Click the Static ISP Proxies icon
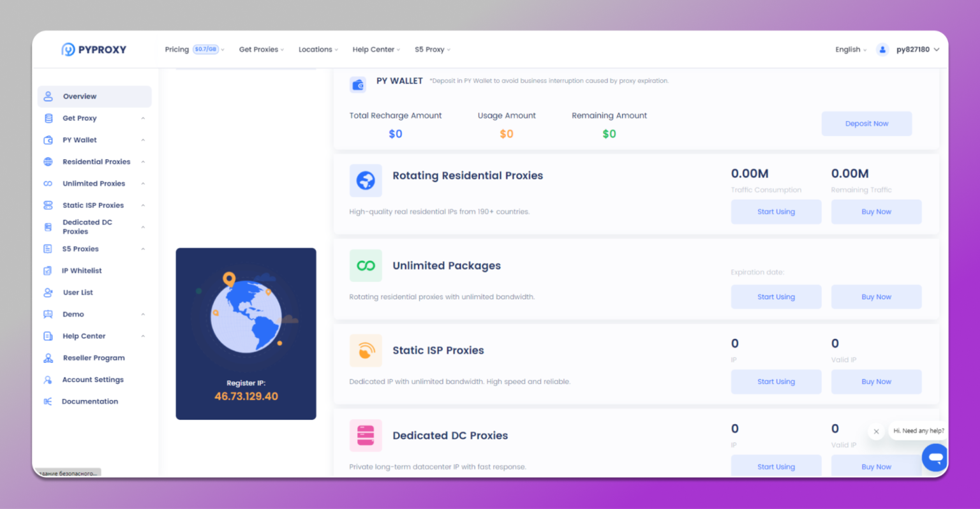Image resolution: width=980 pixels, height=509 pixels. click(365, 350)
